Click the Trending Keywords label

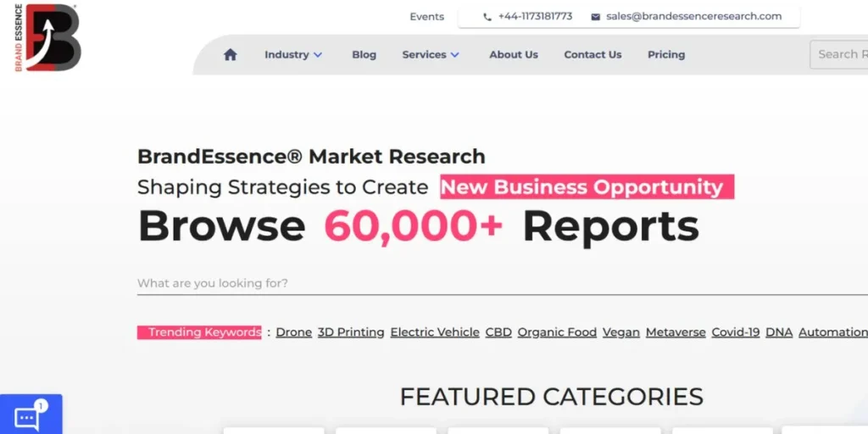199,332
